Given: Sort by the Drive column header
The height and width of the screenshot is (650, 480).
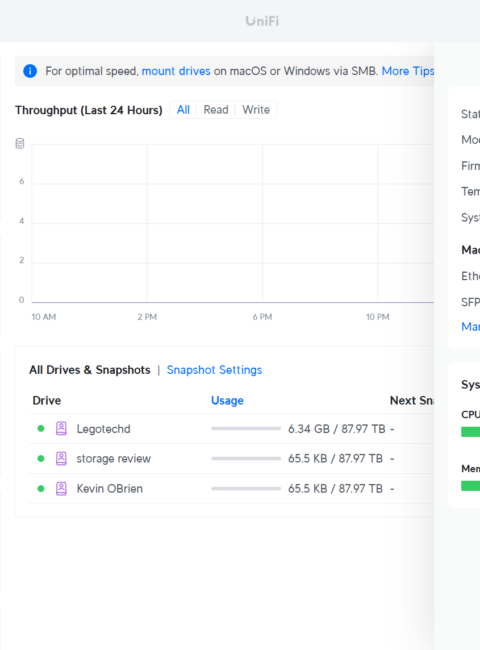Looking at the screenshot, I should tap(47, 400).
